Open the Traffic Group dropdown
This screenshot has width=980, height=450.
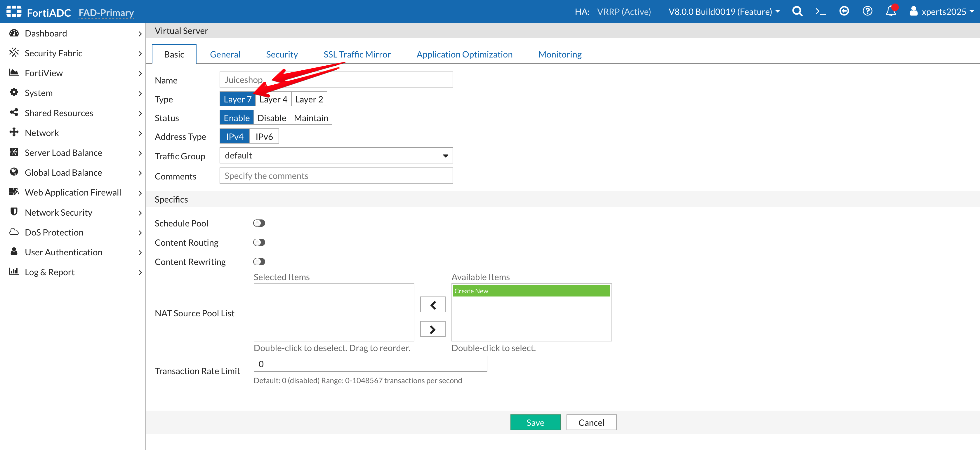click(336, 156)
